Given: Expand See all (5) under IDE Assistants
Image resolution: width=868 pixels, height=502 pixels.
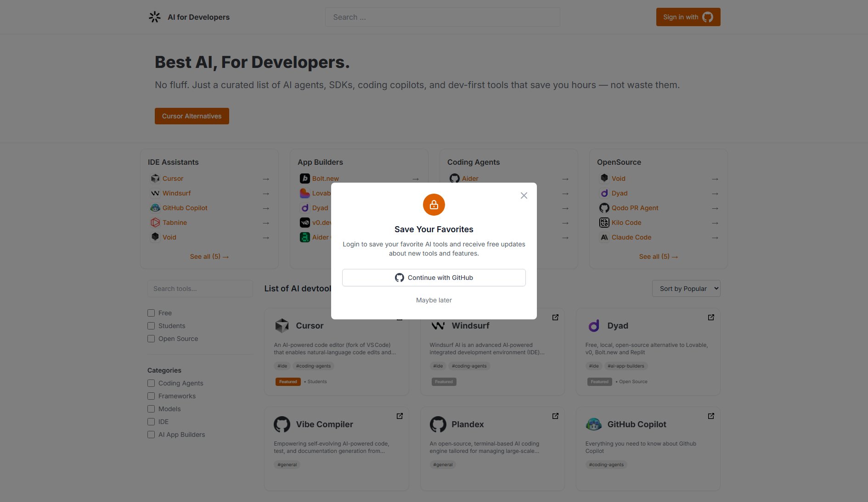Looking at the screenshot, I should tap(209, 257).
